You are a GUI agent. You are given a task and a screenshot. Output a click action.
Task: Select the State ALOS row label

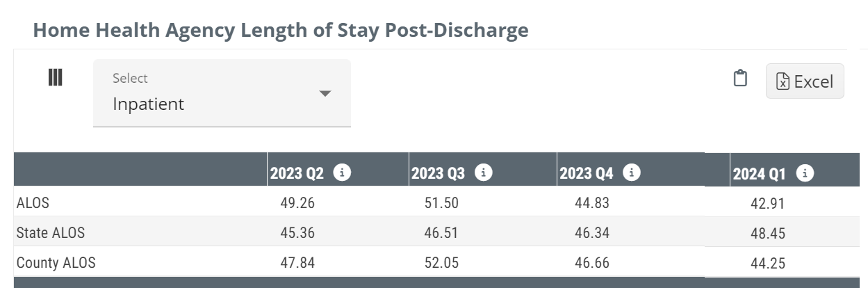coord(51,232)
